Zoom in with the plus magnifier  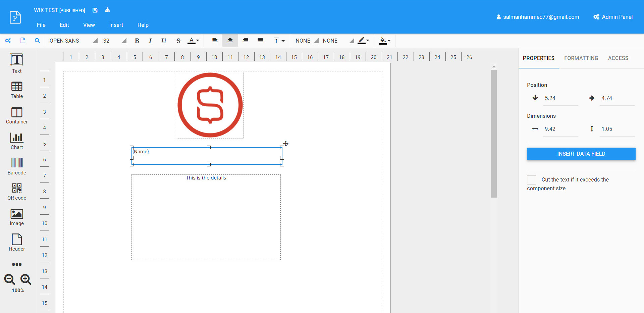pyautogui.click(x=26, y=279)
